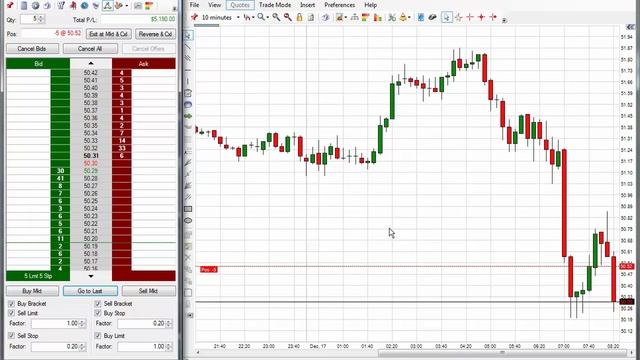Viewport: 640px width, 360px height.
Task: Click the Bid column header
Action: [x=38, y=64]
